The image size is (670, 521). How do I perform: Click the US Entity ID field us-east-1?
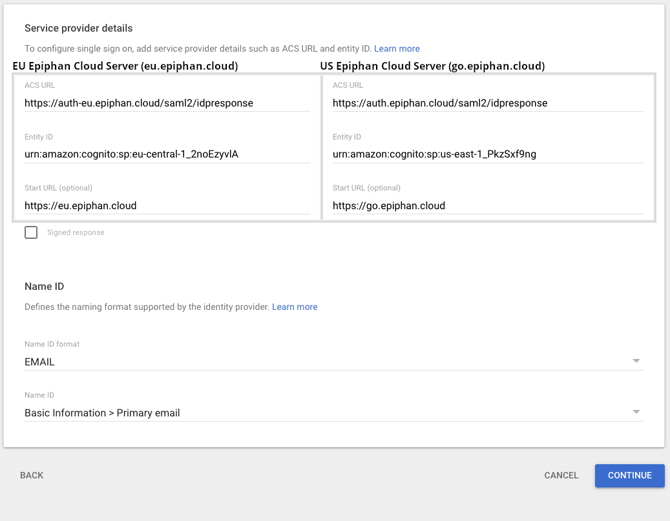(x=488, y=154)
